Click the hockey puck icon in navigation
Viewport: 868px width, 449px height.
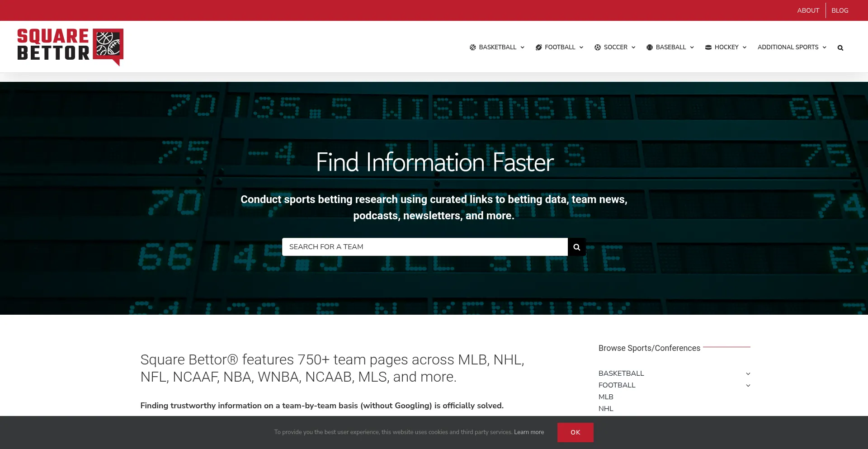[708, 47]
